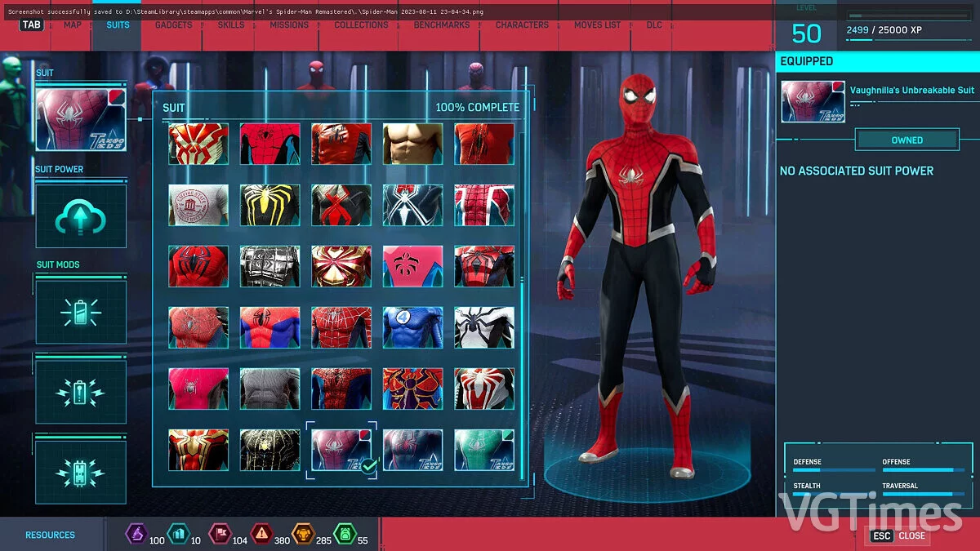This screenshot has width=980, height=551.
Task: Click the red warning token showing 380
Action: click(261, 535)
